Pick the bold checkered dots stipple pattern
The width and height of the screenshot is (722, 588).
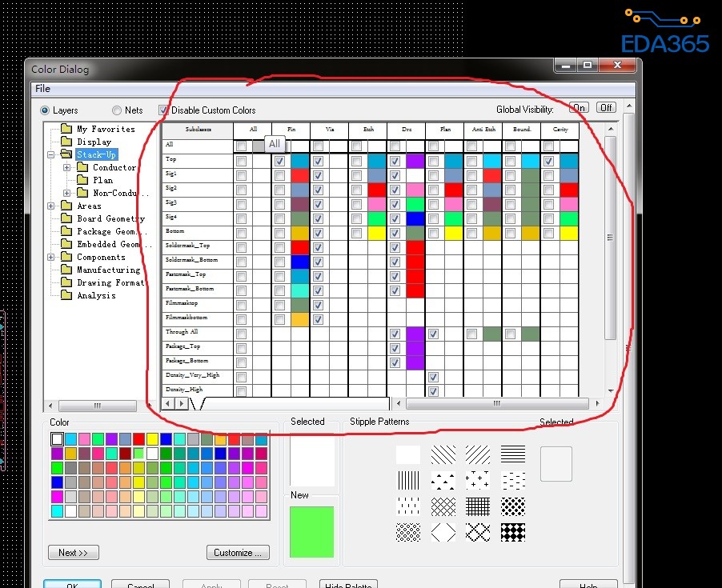coord(513,506)
